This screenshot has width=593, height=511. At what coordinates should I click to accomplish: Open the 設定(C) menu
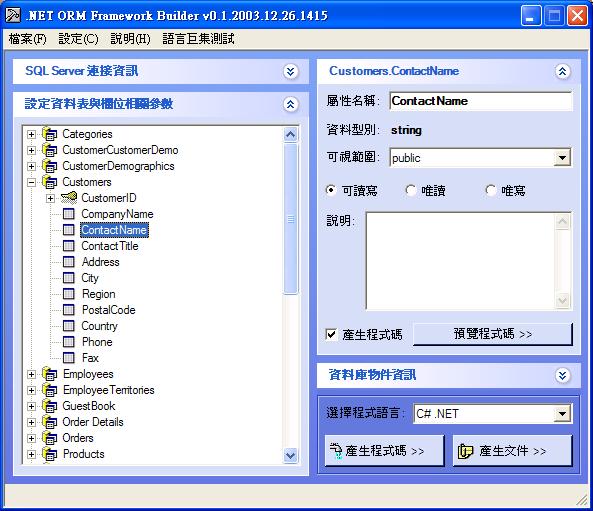click(78, 39)
